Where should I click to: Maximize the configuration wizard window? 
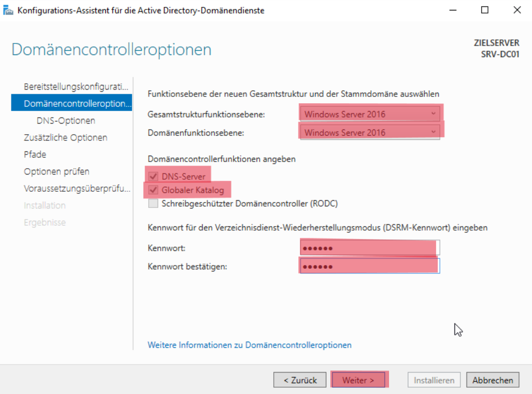485,10
